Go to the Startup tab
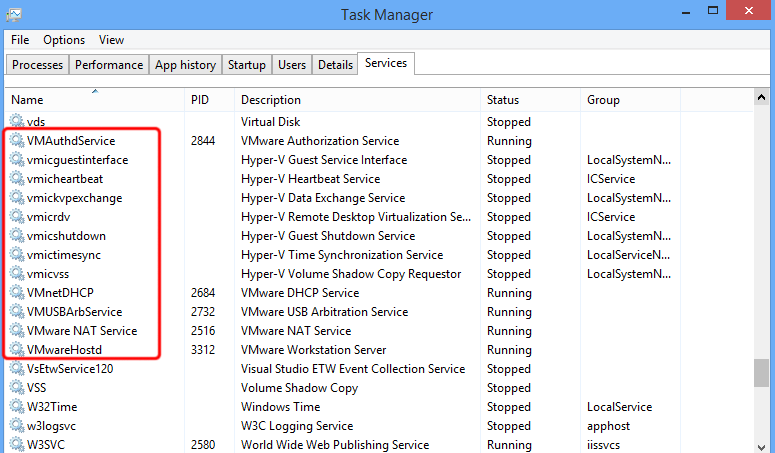This screenshot has height=453, width=775. pos(247,65)
